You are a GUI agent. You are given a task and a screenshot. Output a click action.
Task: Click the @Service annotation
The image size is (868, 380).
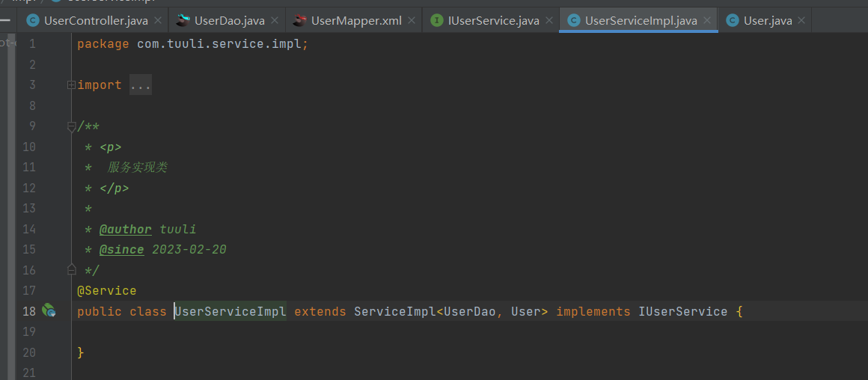tap(107, 290)
